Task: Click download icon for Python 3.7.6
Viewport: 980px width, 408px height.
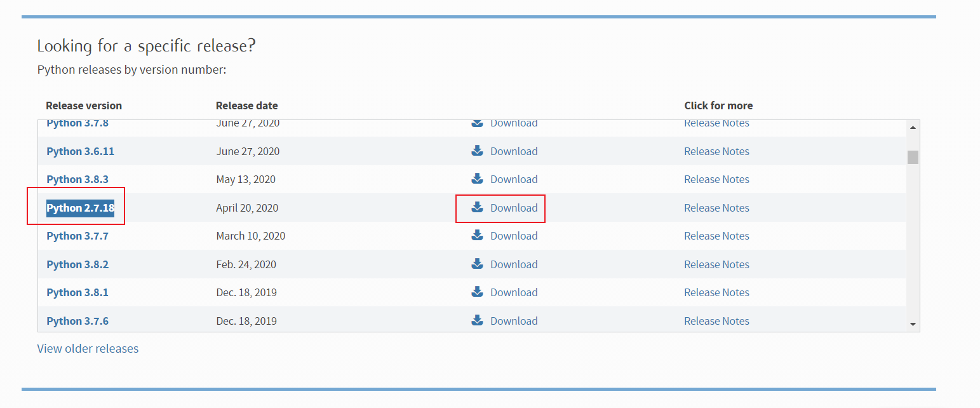Action: pyautogui.click(x=477, y=320)
